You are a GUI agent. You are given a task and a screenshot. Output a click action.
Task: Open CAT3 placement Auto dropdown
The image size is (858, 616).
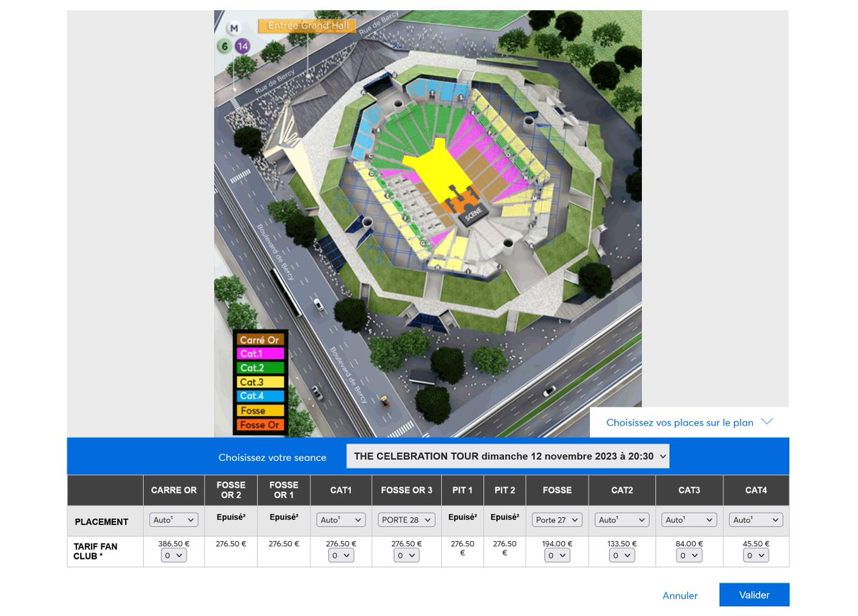pos(689,520)
